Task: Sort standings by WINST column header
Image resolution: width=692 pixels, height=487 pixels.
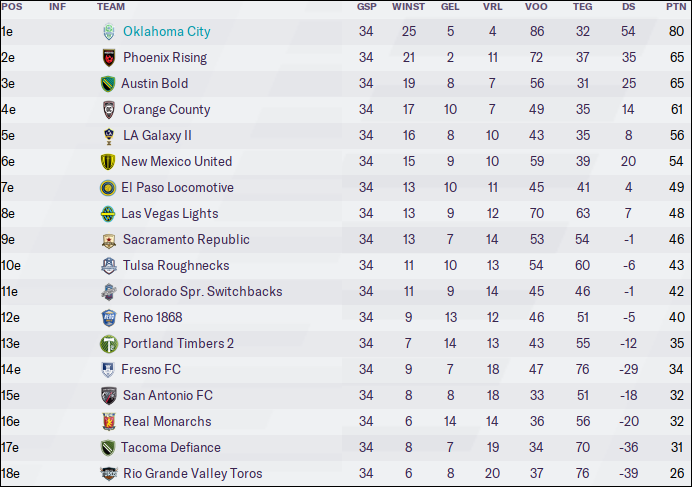Action: 408,7
